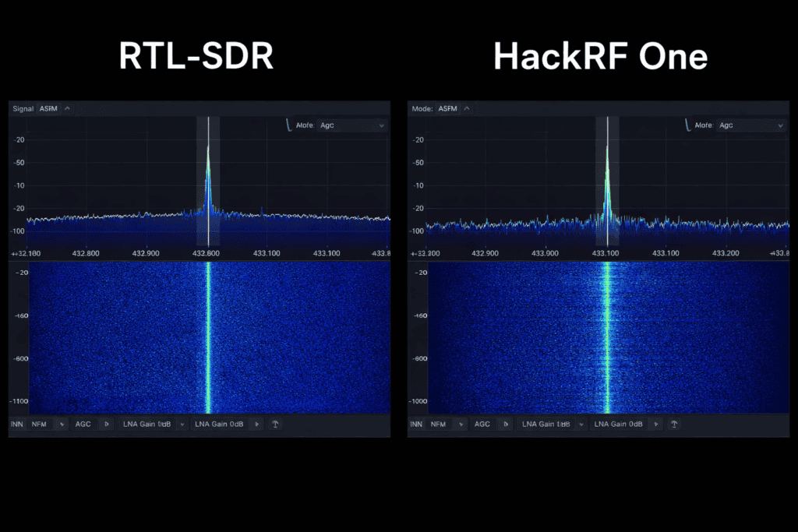Click the second LNA Gain 0dB field in HackRF panel

click(618, 424)
